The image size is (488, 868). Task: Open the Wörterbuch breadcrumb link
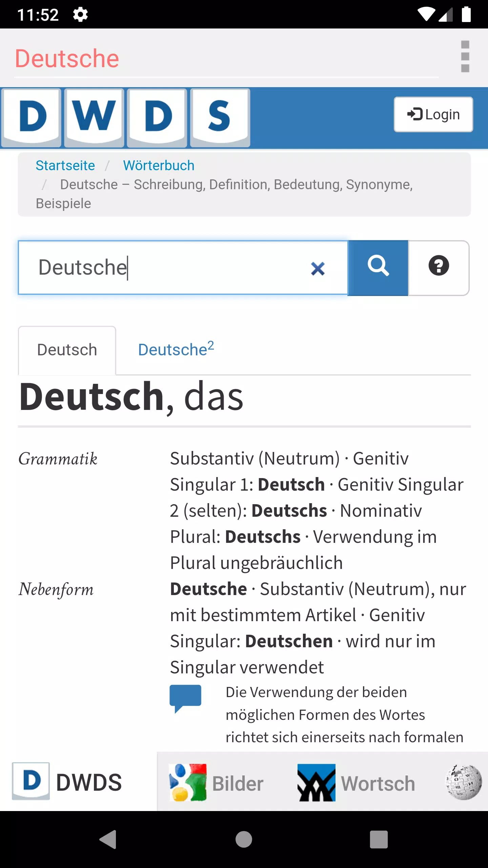pyautogui.click(x=159, y=165)
